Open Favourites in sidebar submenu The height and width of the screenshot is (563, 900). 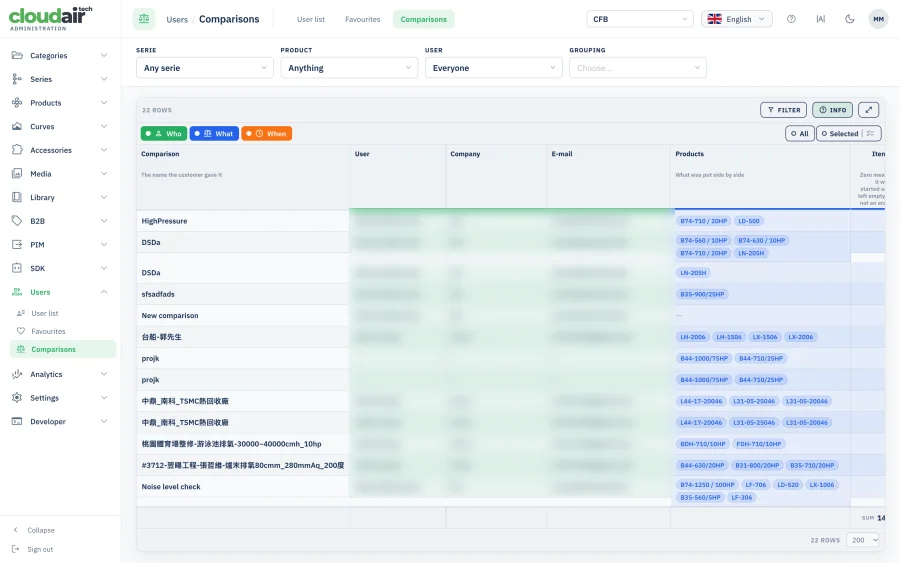tap(48, 331)
